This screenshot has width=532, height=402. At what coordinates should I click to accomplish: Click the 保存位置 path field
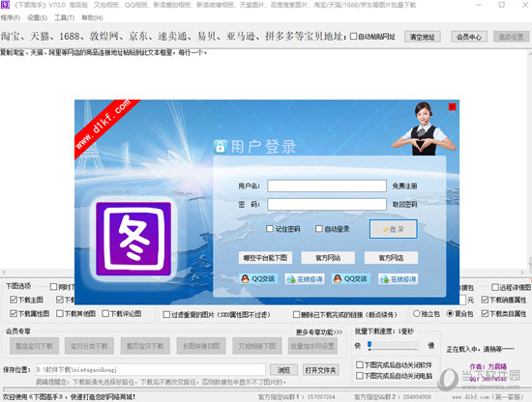(x=151, y=370)
